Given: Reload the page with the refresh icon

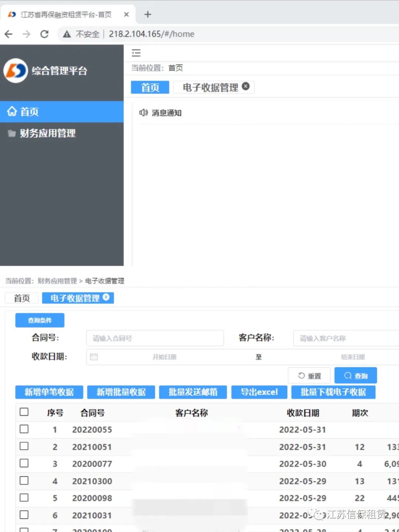Looking at the screenshot, I should (x=44, y=34).
